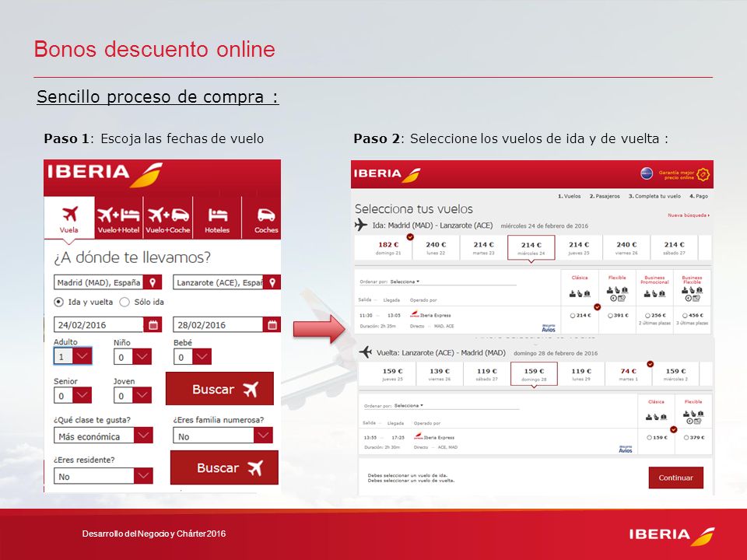Click location pin next to Madrid origin
The height and width of the screenshot is (560, 747).
tap(153, 282)
